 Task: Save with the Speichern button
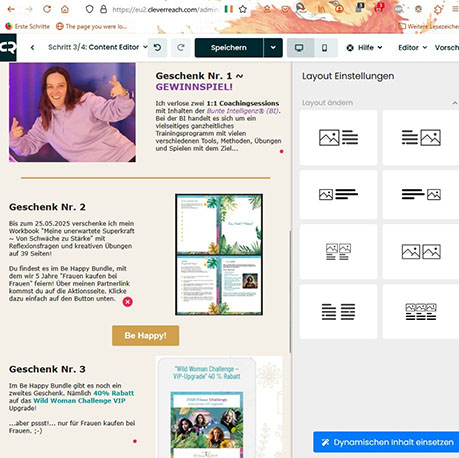(x=229, y=48)
